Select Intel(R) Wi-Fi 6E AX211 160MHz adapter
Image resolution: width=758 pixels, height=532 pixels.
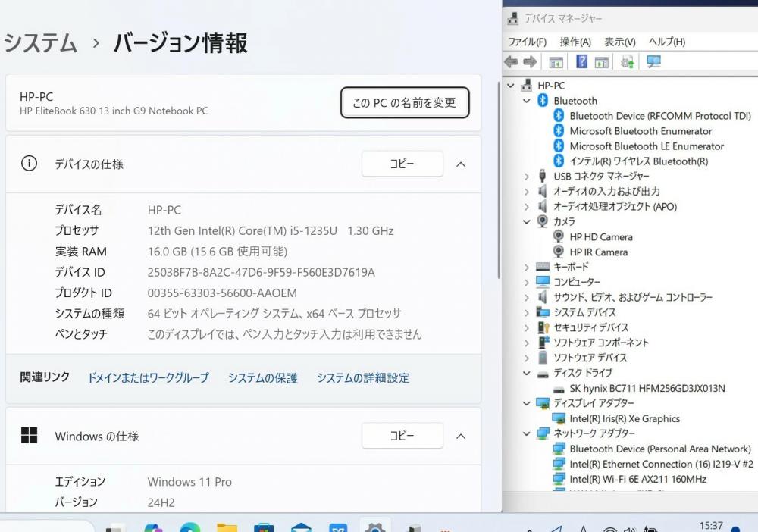[637, 479]
